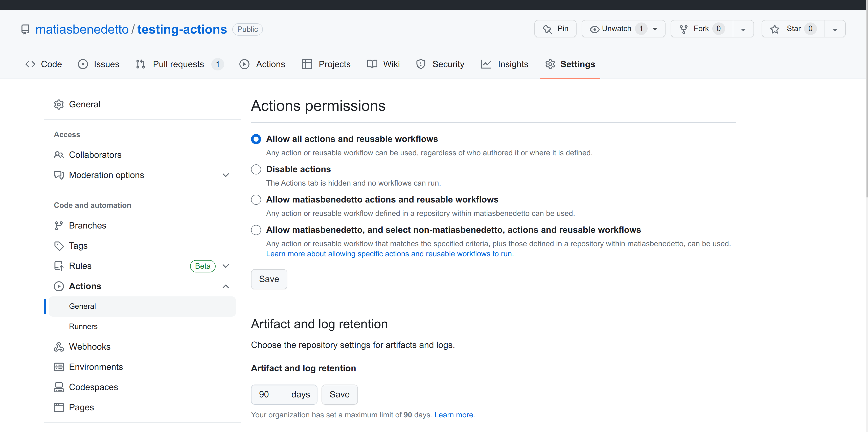Expand Moderation options chevron
The width and height of the screenshot is (868, 432).
pos(226,175)
